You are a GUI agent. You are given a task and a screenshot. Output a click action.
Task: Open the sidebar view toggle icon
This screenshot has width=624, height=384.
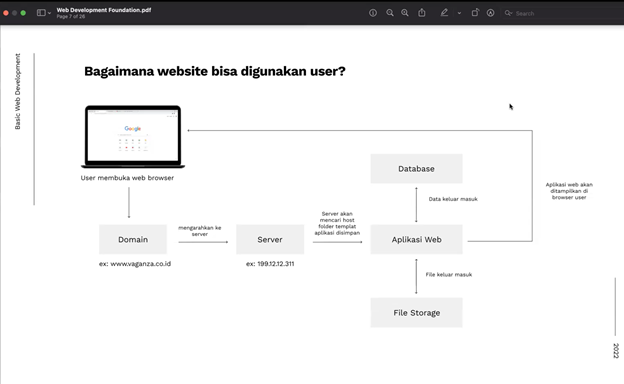point(41,13)
